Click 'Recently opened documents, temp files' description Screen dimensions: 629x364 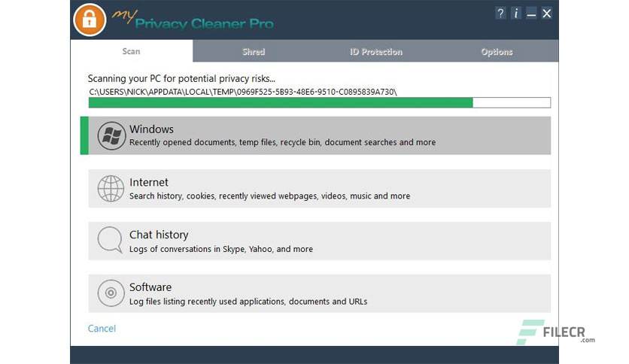coord(282,142)
